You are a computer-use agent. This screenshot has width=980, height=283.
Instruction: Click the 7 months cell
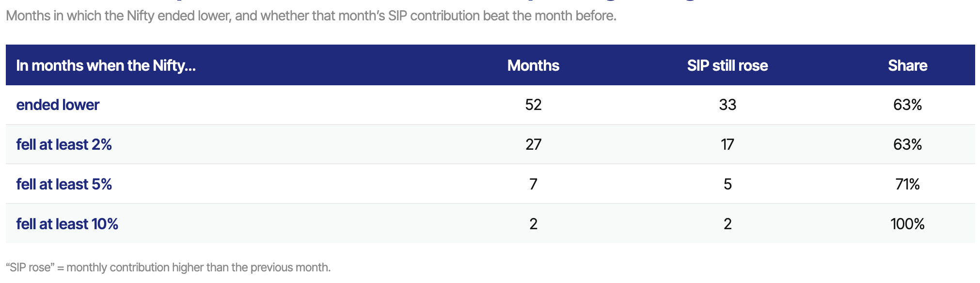coord(533,184)
